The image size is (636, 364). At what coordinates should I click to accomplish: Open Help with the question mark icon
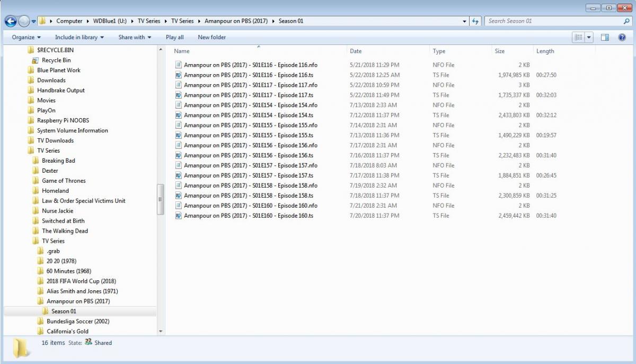tap(622, 37)
